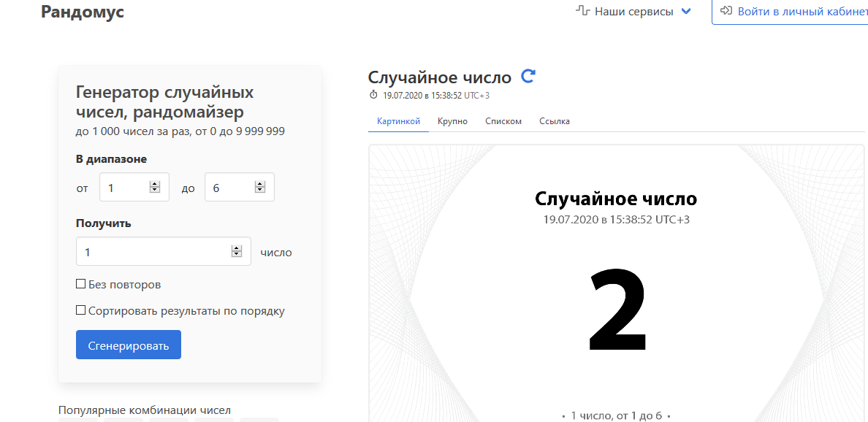Image resolution: width=868 pixels, height=422 pixels.
Task: Click the Сгенерировать button
Action: [129, 345]
